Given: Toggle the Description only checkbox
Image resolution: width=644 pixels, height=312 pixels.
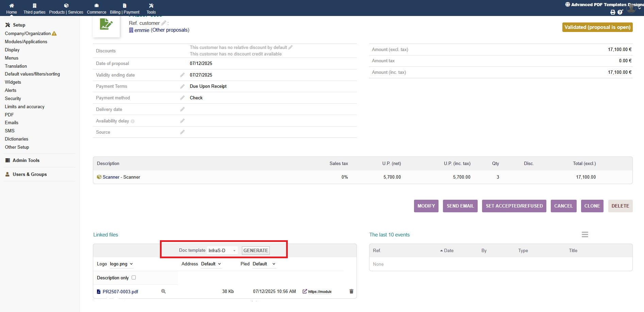Looking at the screenshot, I should click(x=134, y=278).
